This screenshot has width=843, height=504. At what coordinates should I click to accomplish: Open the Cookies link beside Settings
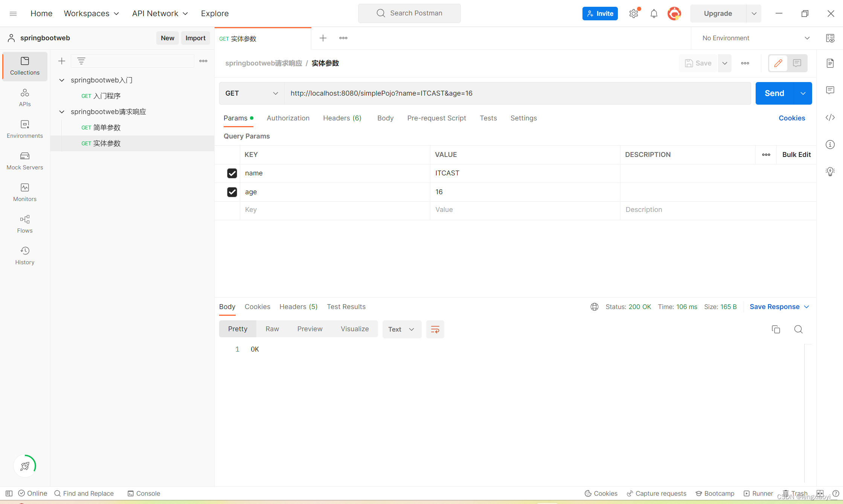point(792,118)
